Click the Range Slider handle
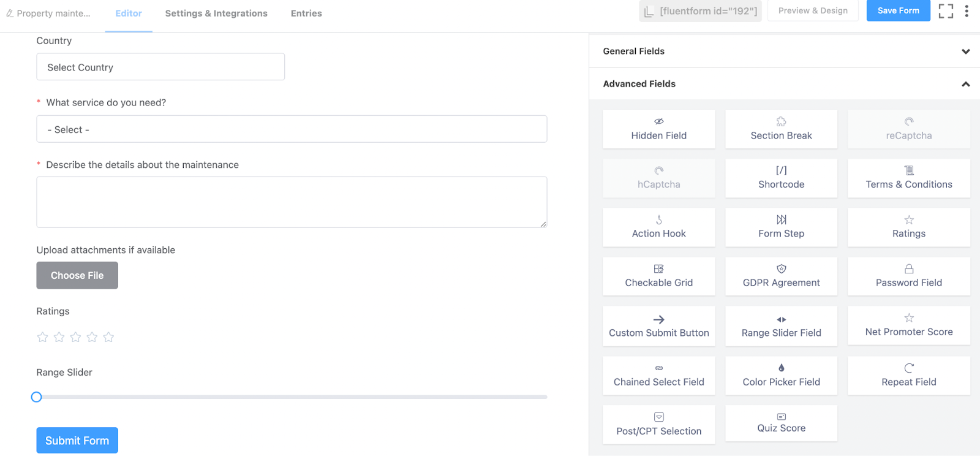The width and height of the screenshot is (980, 456). coord(37,397)
